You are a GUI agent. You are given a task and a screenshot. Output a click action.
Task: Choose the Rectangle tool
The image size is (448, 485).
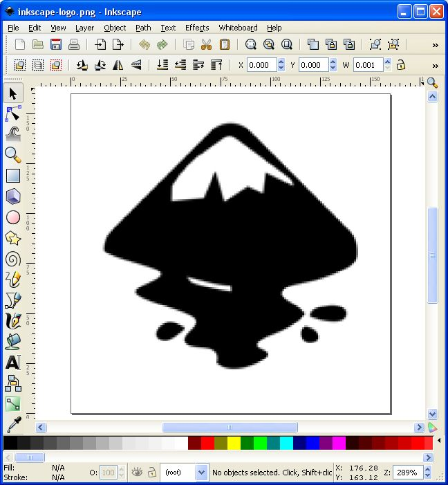coord(13,176)
